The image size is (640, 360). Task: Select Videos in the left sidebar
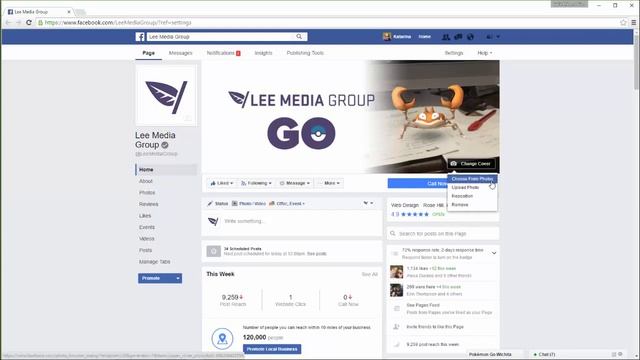[x=147, y=238]
